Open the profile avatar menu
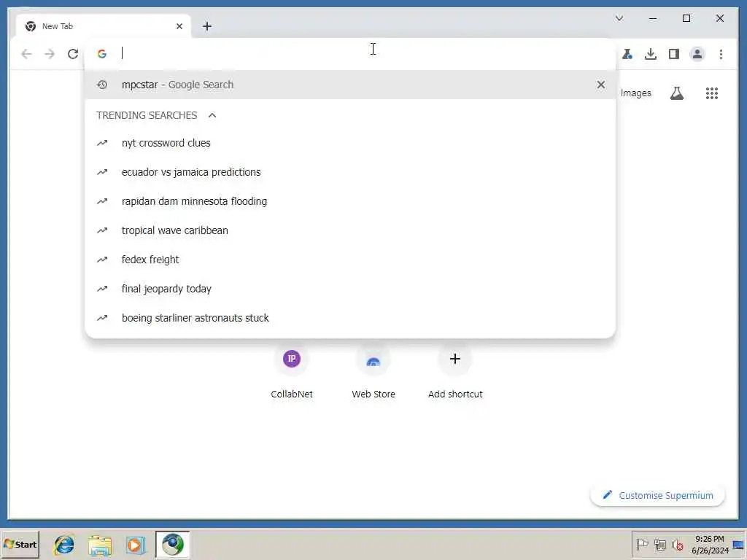This screenshot has width=747, height=560. click(697, 54)
